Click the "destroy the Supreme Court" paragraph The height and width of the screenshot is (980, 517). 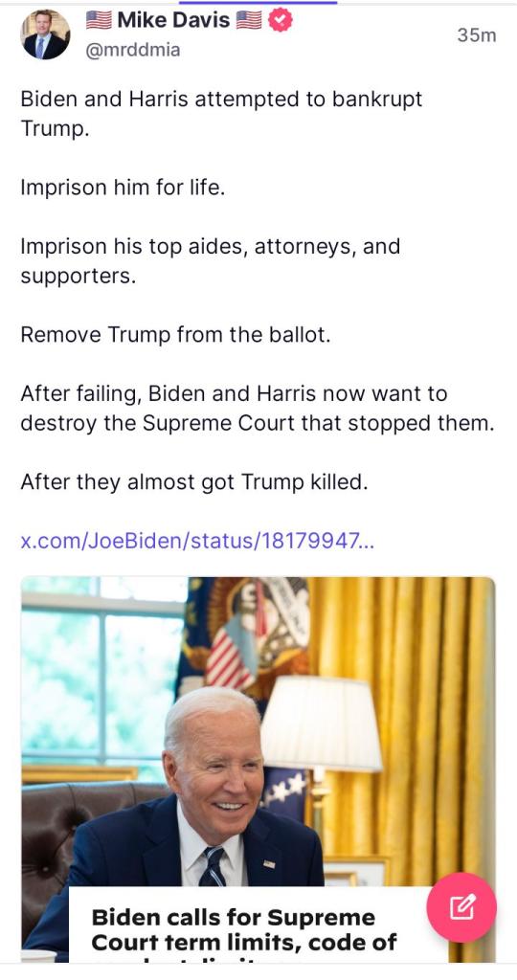258,409
